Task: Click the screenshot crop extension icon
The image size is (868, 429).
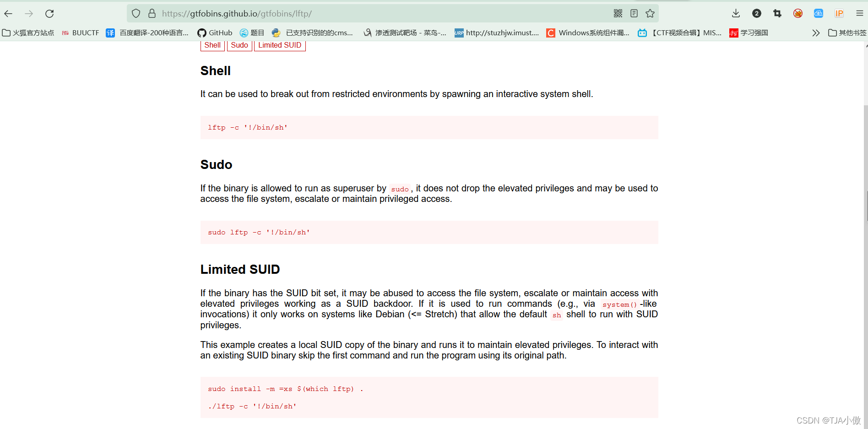Action: tap(777, 14)
